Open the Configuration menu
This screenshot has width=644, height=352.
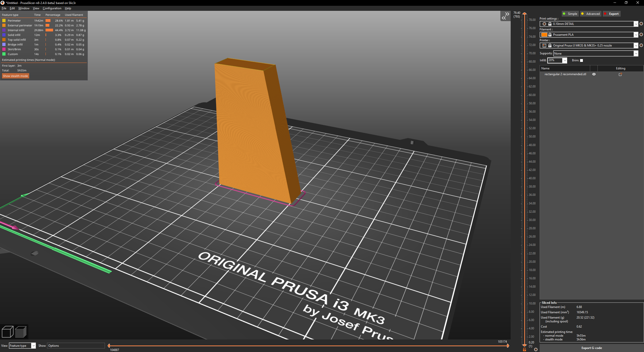click(x=52, y=8)
